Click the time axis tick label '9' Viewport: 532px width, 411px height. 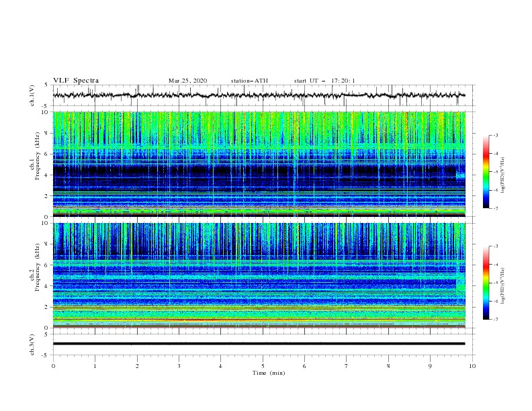click(x=430, y=366)
